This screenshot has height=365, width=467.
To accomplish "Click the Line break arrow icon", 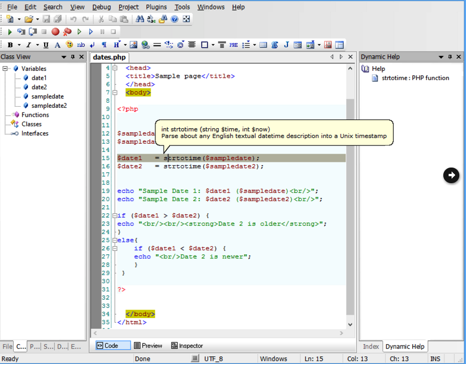I will tap(92, 45).
